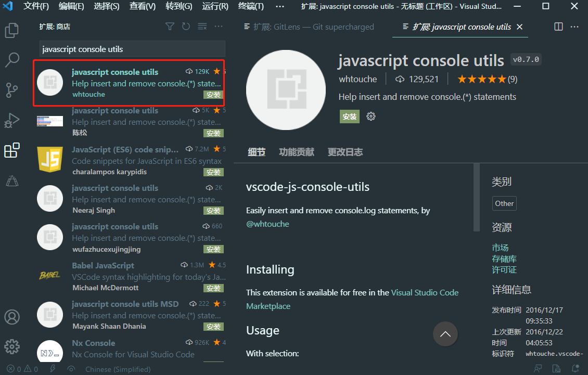588x375 pixels.
Task: Click the green 安装 button in the detail page
Action: pyautogui.click(x=350, y=117)
